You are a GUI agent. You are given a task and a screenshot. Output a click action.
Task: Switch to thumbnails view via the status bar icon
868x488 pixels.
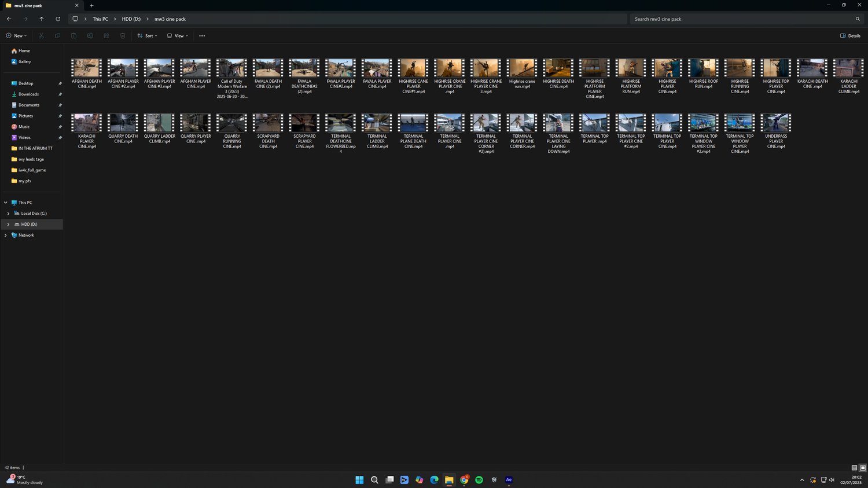863,468
